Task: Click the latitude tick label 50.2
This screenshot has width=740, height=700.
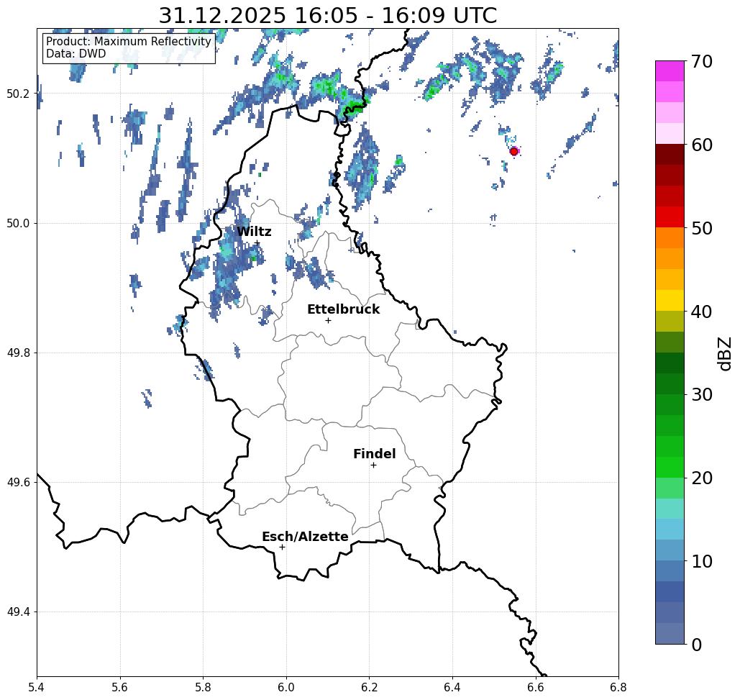Action: [x=18, y=94]
